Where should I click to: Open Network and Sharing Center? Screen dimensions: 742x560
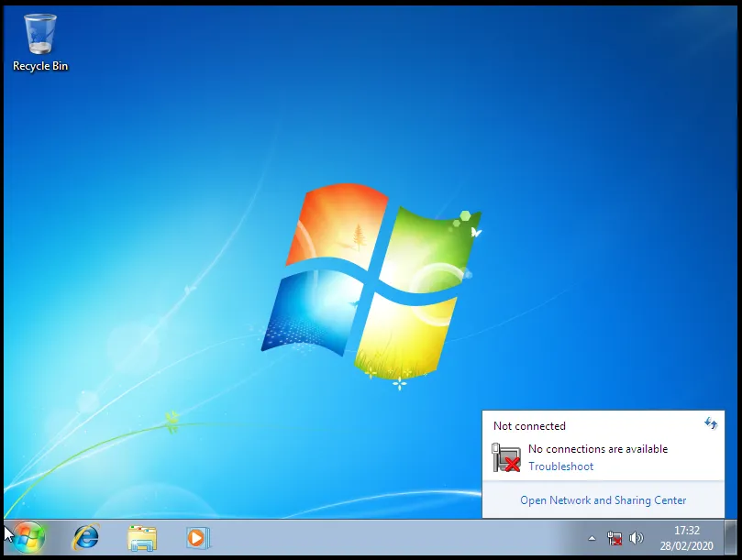(x=602, y=500)
